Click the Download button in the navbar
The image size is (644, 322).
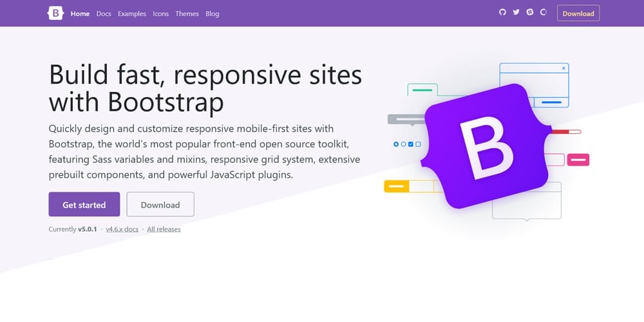(x=578, y=13)
